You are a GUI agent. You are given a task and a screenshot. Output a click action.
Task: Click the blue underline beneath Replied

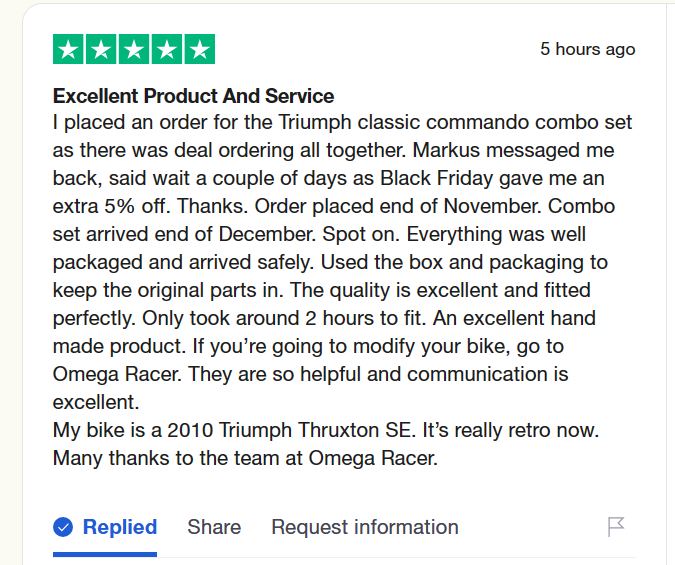click(x=105, y=554)
